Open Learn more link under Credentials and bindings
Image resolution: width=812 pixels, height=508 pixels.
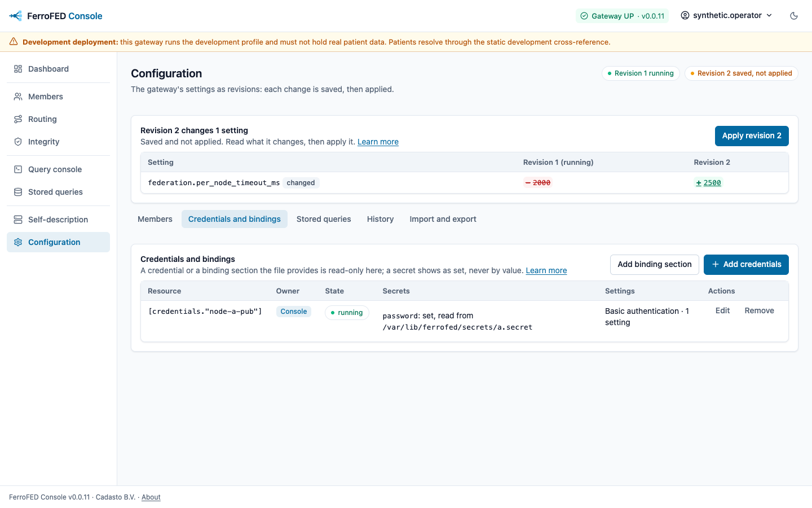[x=546, y=270]
